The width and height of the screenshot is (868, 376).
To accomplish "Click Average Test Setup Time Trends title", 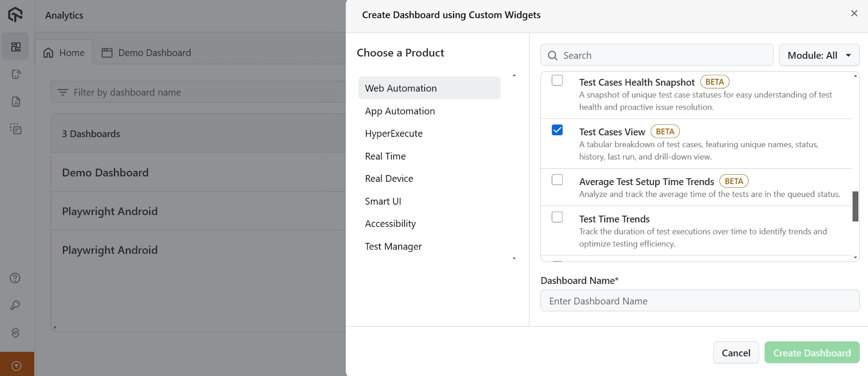I will 647,182.
